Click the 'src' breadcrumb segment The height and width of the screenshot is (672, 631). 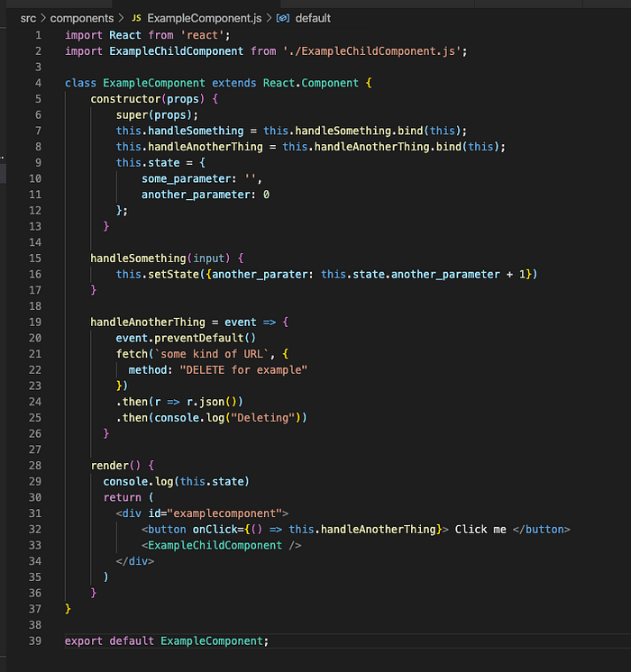tap(28, 18)
